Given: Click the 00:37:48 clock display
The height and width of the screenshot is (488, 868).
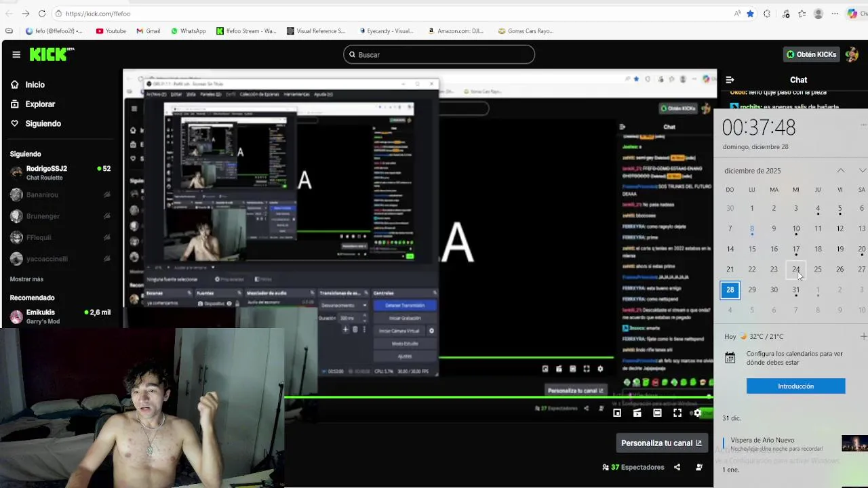Looking at the screenshot, I should point(758,127).
